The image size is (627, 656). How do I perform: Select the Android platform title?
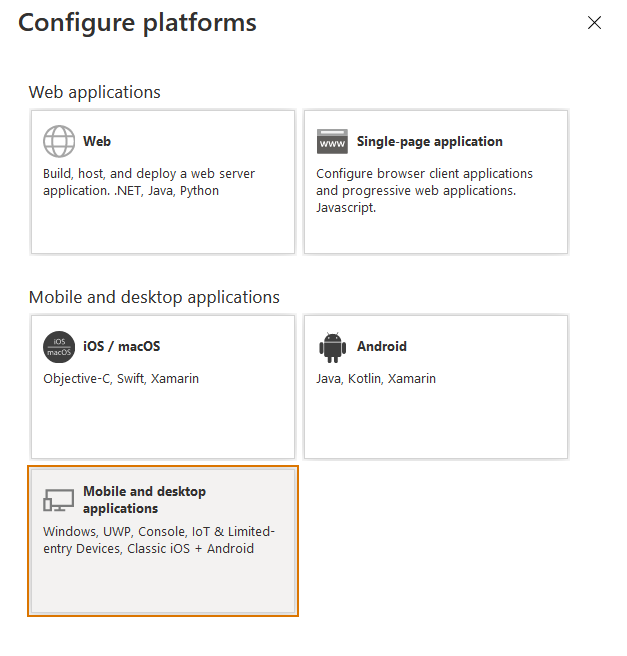tap(381, 347)
